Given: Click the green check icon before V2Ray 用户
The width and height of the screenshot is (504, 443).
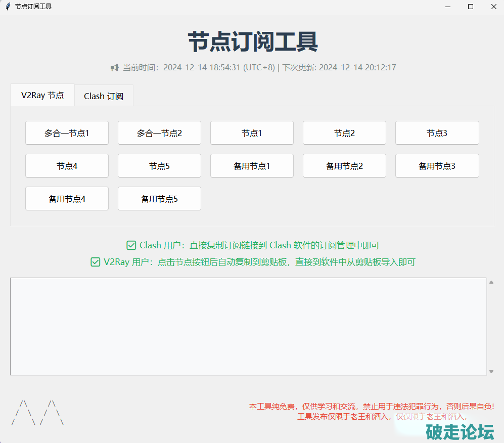Looking at the screenshot, I should coord(95,262).
